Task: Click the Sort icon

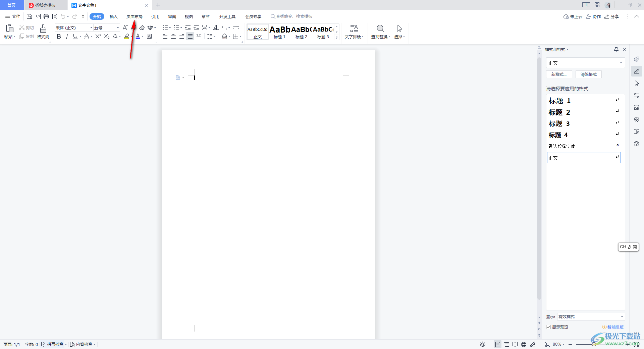Action: point(216,28)
